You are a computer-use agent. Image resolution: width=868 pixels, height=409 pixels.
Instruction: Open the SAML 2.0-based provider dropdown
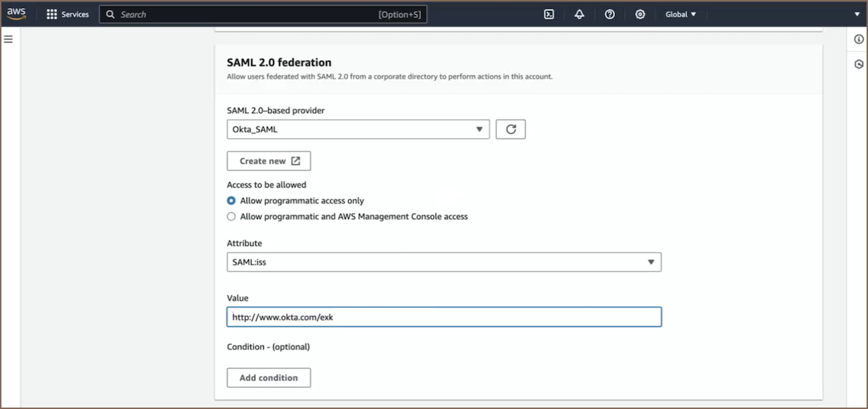(x=358, y=129)
